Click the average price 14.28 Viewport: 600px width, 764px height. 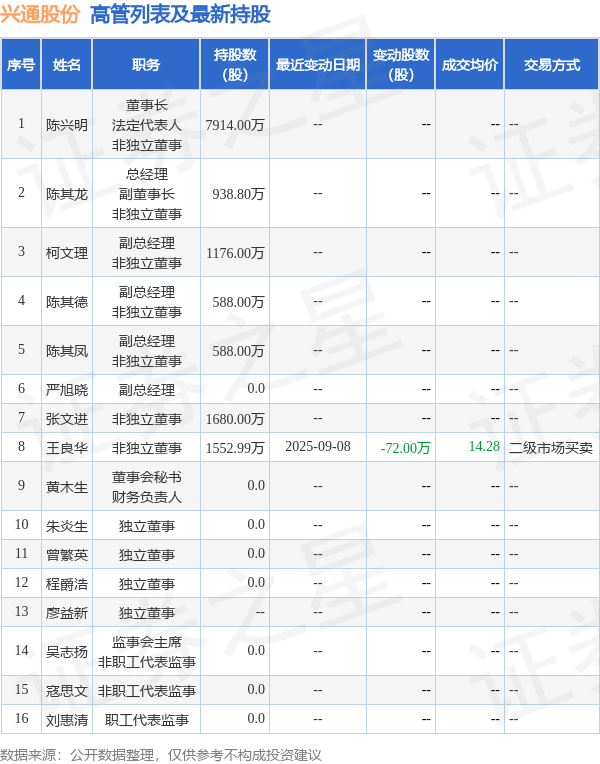pos(484,446)
